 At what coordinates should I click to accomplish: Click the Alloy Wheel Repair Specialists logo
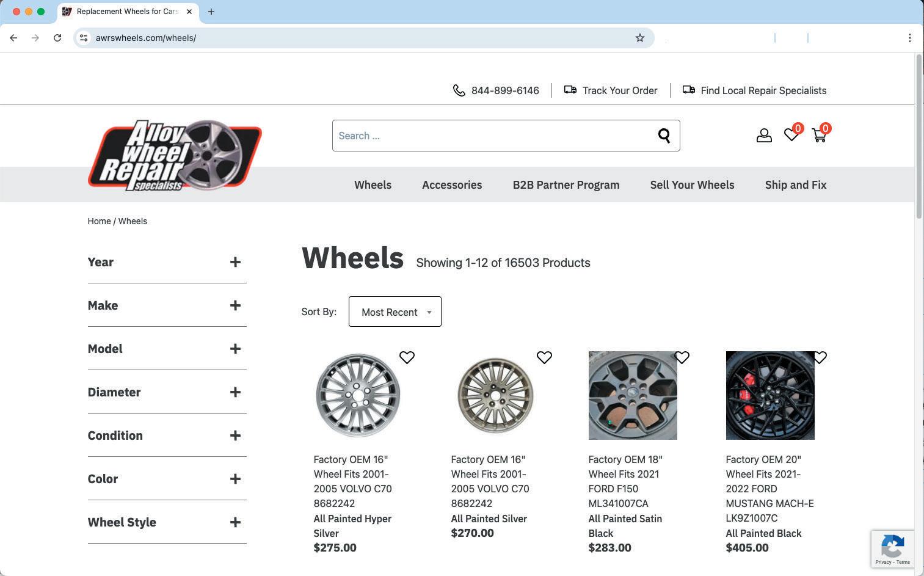point(175,155)
